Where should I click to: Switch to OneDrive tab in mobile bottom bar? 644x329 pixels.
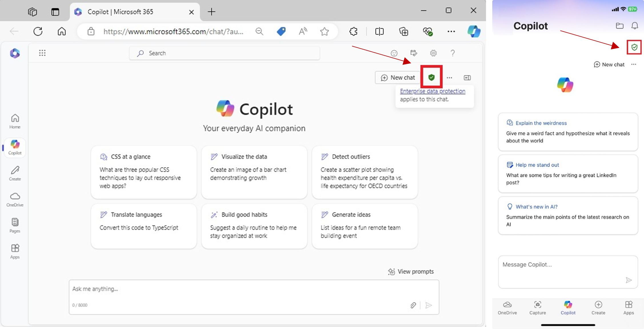click(x=507, y=308)
